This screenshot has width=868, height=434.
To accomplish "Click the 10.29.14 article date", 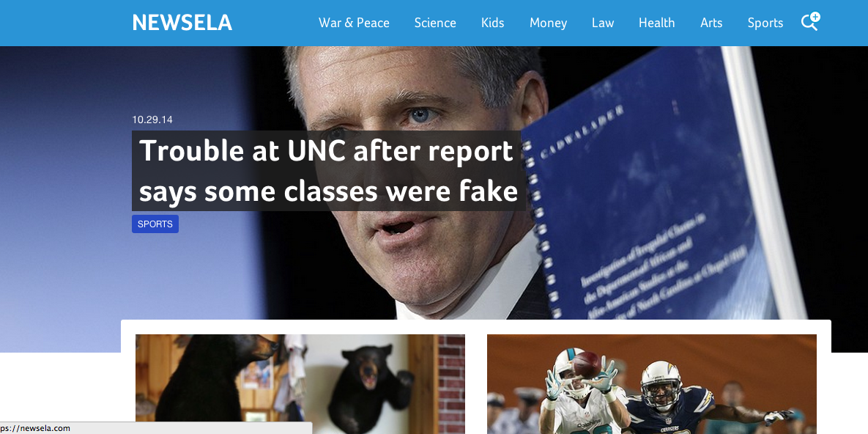I will click(152, 119).
